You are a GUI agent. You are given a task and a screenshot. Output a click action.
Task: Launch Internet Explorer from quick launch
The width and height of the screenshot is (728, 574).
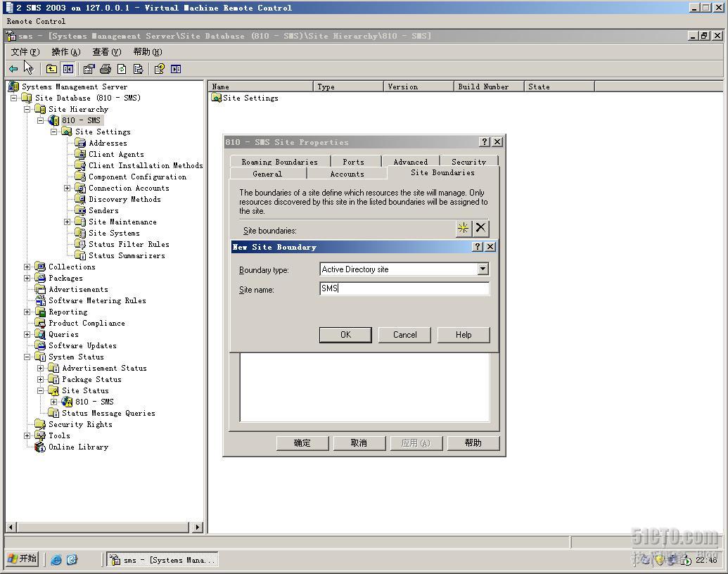tap(56, 560)
